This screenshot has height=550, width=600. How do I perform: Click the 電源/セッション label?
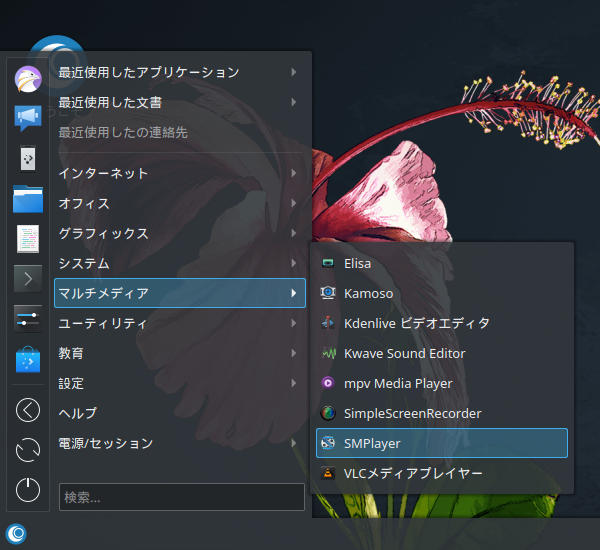pyautogui.click(x=106, y=443)
